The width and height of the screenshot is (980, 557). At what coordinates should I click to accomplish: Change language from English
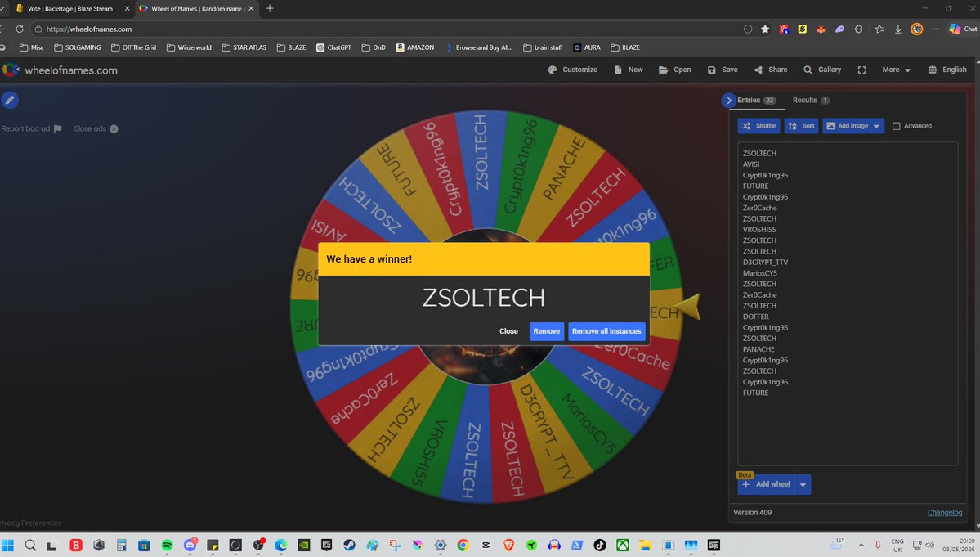coord(946,70)
